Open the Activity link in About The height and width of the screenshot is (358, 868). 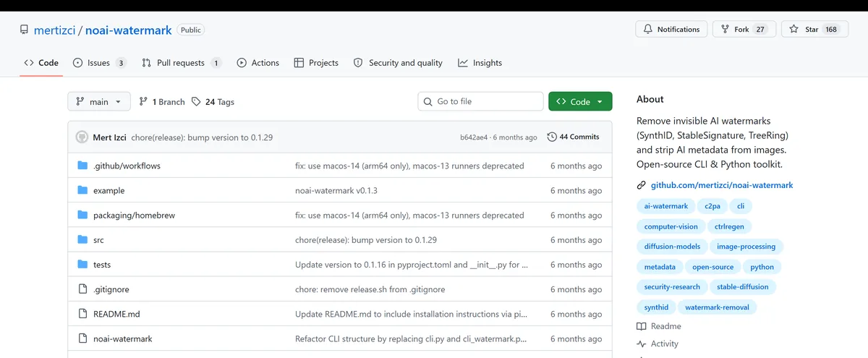[x=658, y=344]
